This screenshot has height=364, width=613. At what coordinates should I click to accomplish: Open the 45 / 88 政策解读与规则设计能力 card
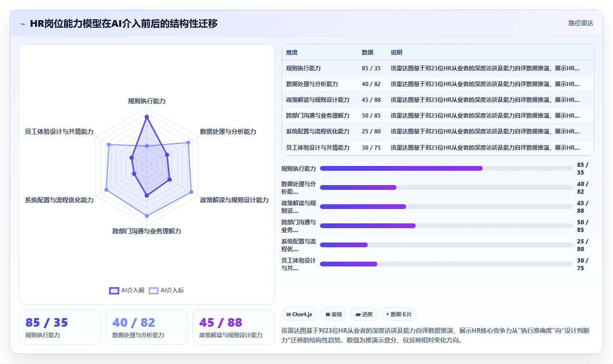(234, 327)
